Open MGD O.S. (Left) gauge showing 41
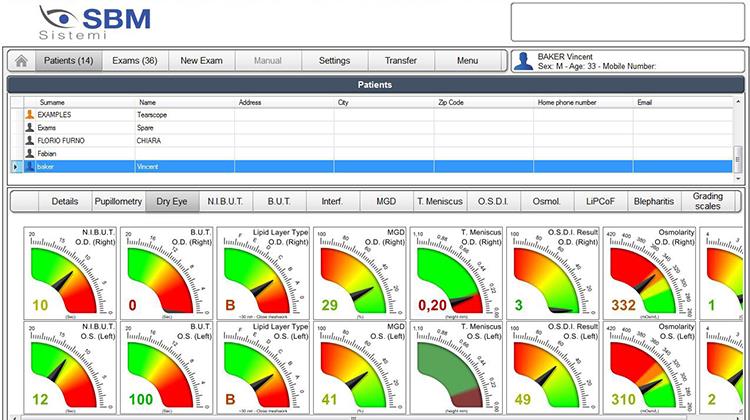This screenshot has width=750, height=420. point(360,367)
